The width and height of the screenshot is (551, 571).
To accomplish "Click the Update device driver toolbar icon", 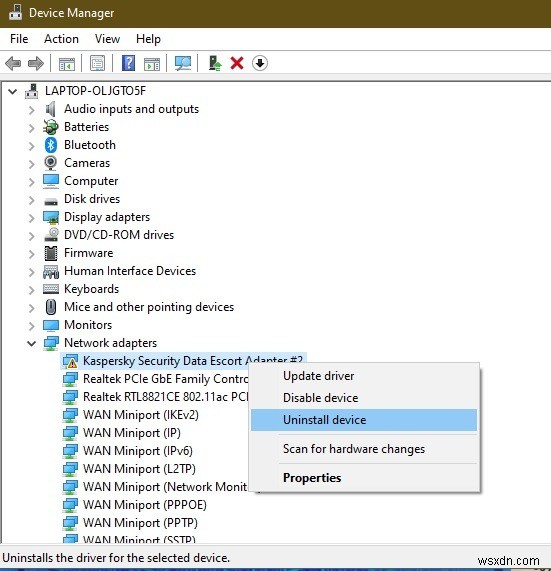I will [215, 63].
